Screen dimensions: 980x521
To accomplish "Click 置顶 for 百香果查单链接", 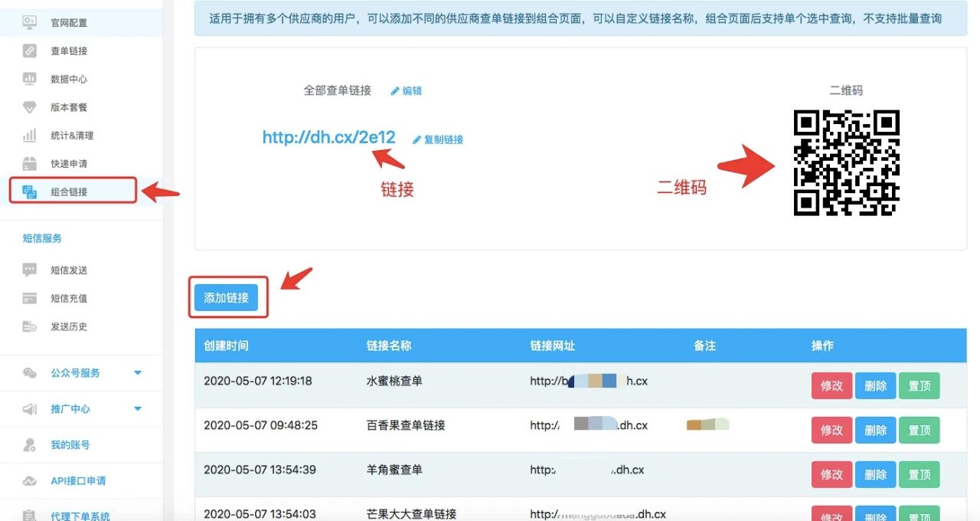I will click(x=919, y=431).
